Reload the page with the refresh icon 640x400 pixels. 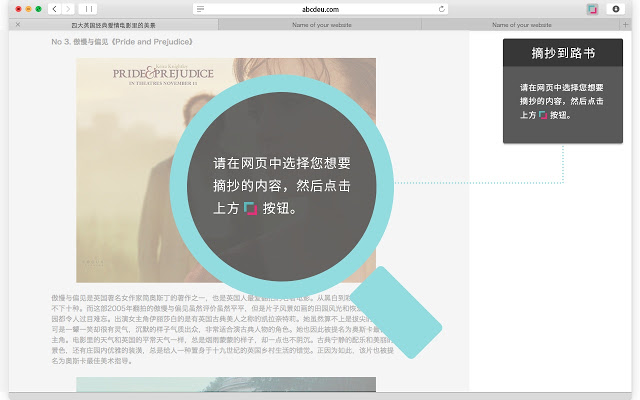[x=442, y=9]
